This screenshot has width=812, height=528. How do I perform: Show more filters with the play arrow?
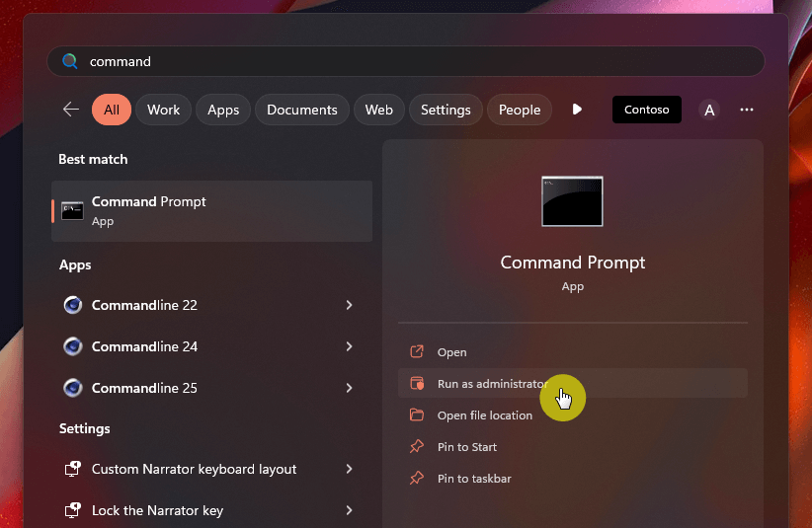pyautogui.click(x=577, y=110)
